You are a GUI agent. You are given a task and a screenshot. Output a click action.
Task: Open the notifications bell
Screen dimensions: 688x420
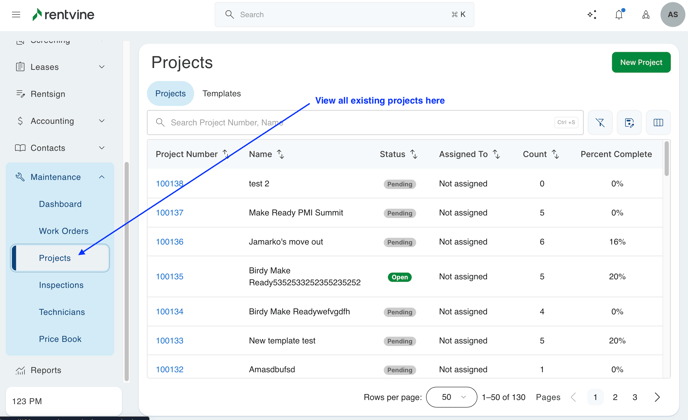coord(619,15)
